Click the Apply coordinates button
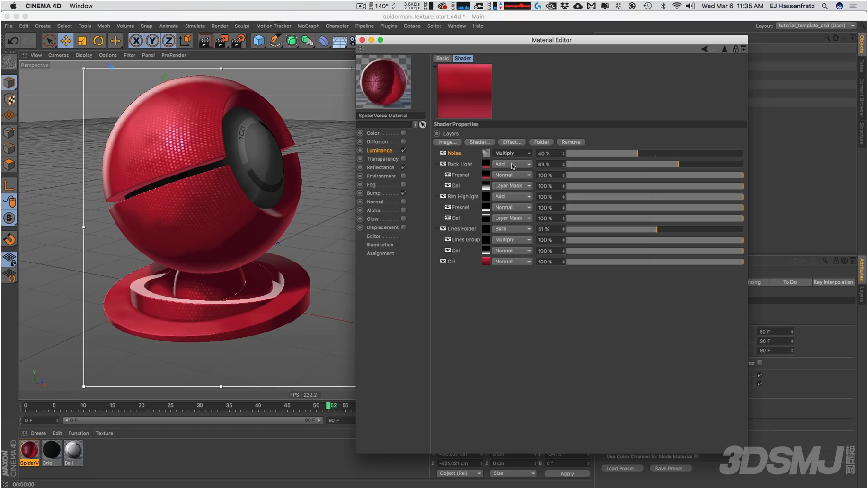The width and height of the screenshot is (868, 489). 567,473
